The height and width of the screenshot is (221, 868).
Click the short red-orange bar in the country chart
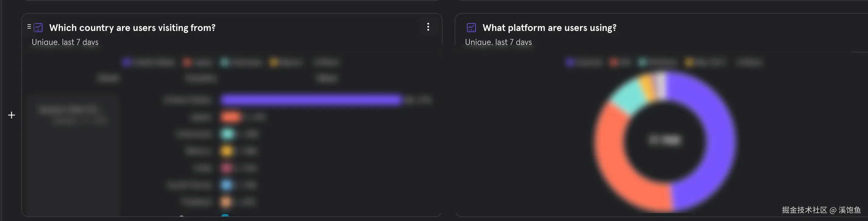click(x=231, y=117)
